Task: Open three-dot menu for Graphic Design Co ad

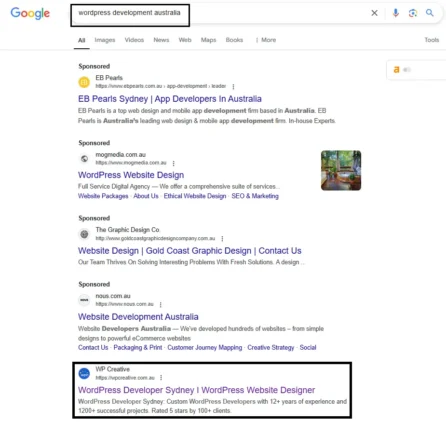Action: coord(222,238)
